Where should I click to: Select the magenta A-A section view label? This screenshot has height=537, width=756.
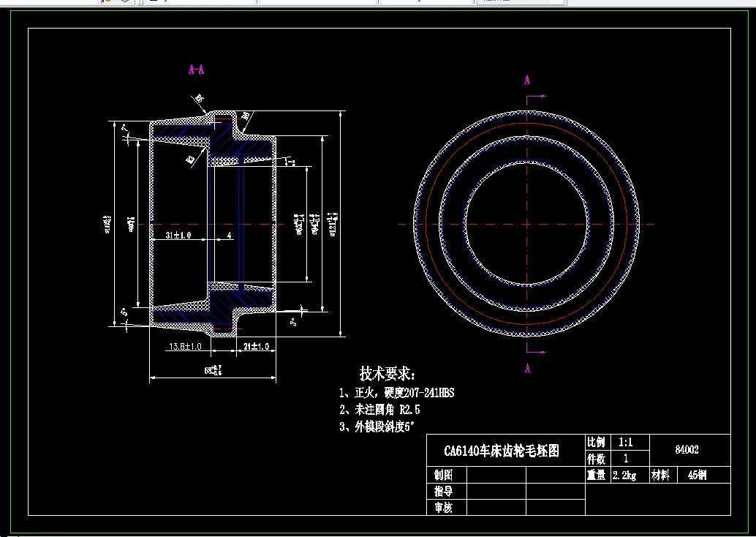point(196,70)
